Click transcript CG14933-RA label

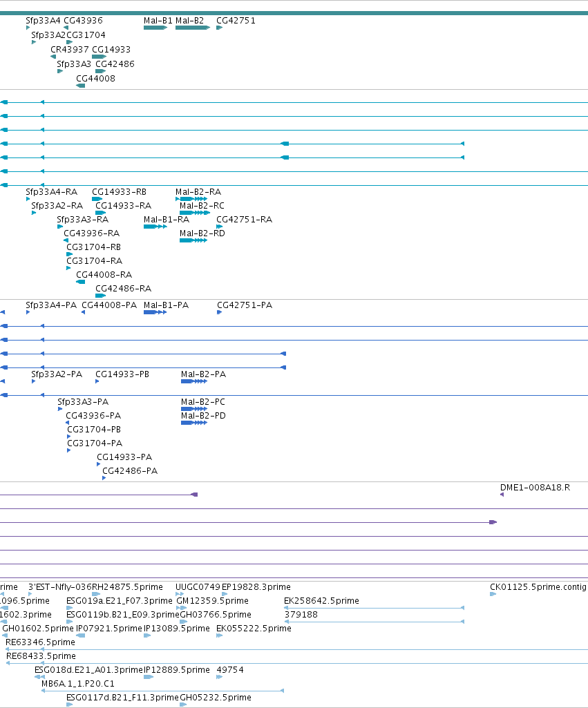pyautogui.click(x=123, y=206)
